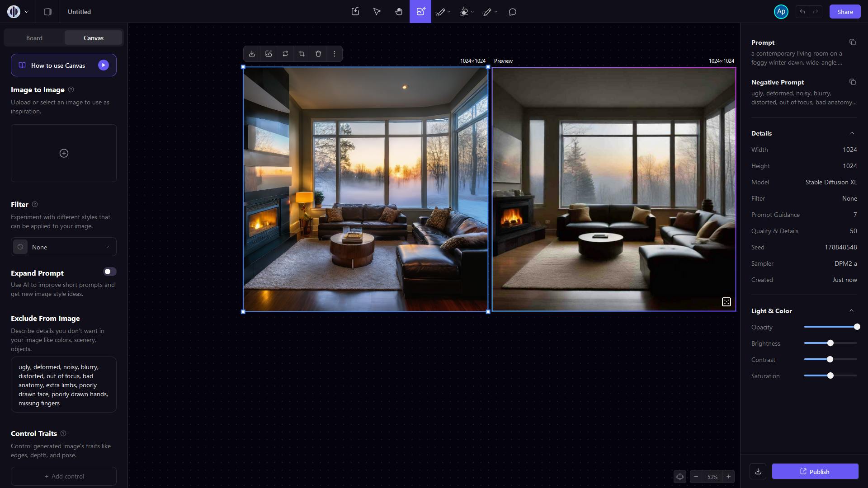Screen dimensions: 868x488
Task: Click crop icon in image toolbar
Action: click(x=302, y=54)
